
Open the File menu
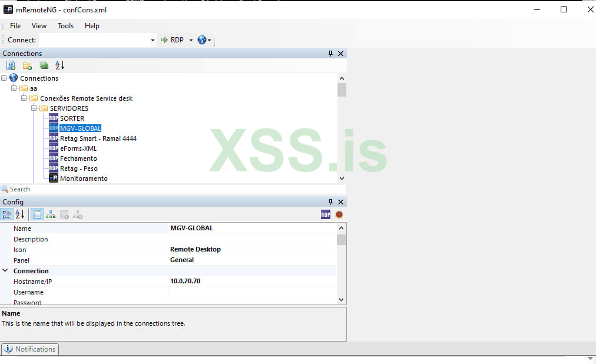pyautogui.click(x=15, y=26)
